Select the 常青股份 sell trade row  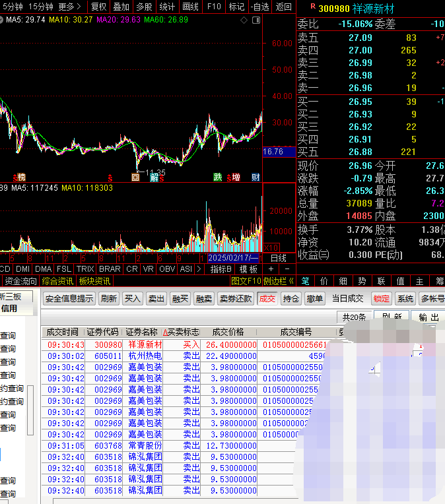[x=168, y=446]
